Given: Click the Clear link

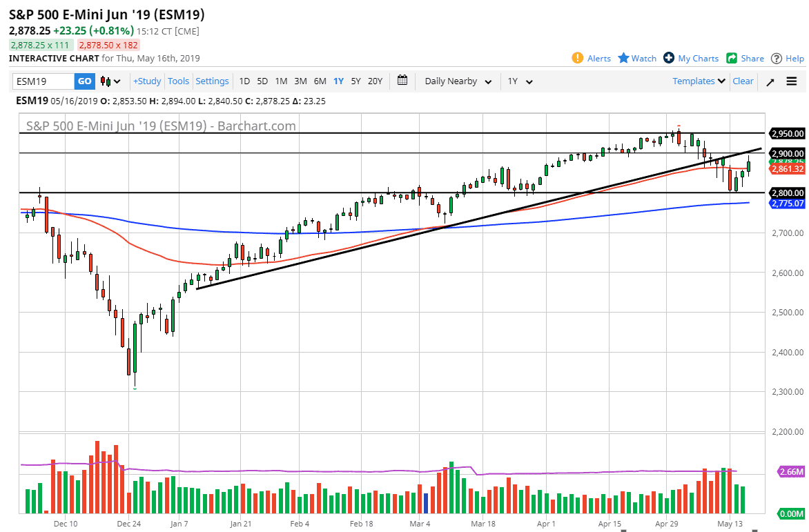Looking at the screenshot, I should click(x=743, y=81).
